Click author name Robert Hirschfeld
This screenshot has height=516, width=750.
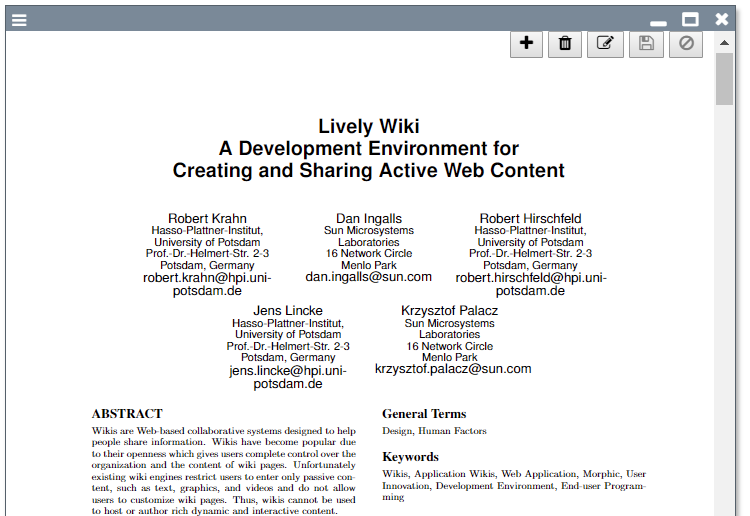point(530,218)
